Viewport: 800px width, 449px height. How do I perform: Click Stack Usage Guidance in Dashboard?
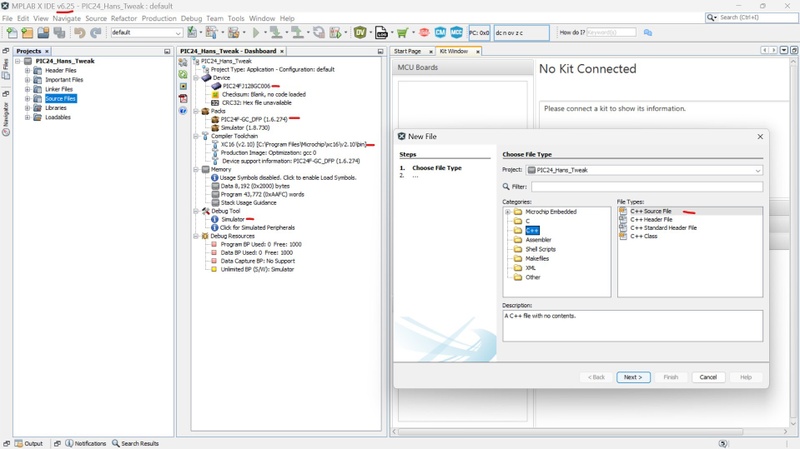248,203
